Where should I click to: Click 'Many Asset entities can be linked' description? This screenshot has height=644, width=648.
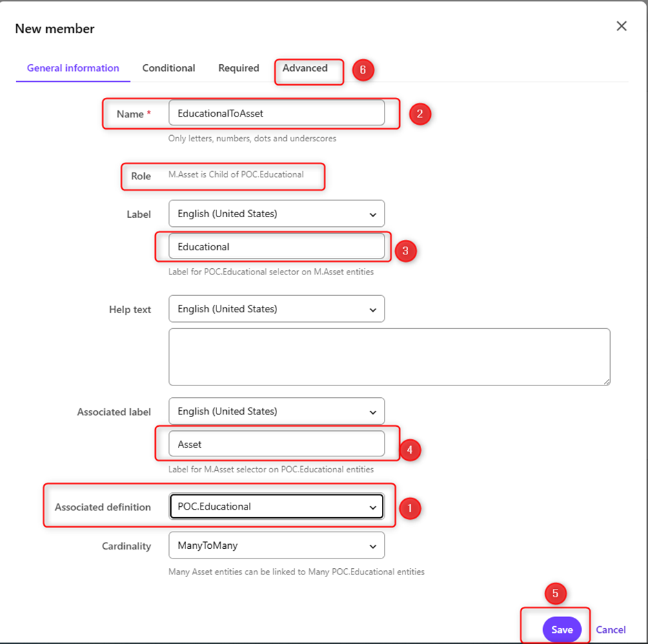tap(296, 572)
